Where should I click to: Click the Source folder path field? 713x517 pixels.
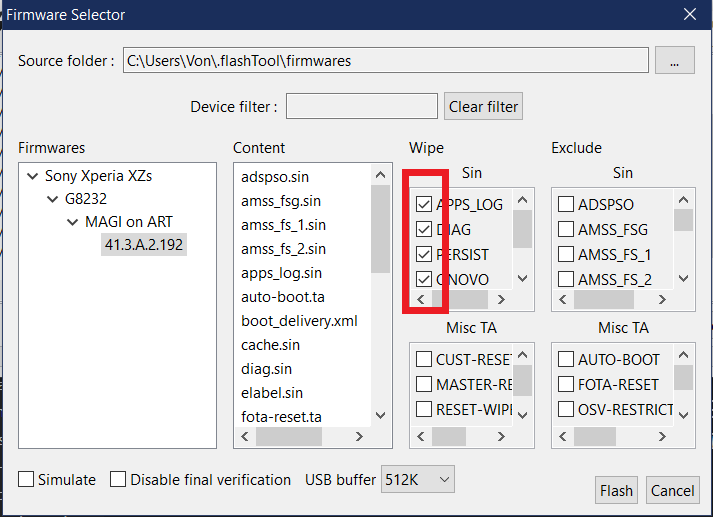(385, 60)
